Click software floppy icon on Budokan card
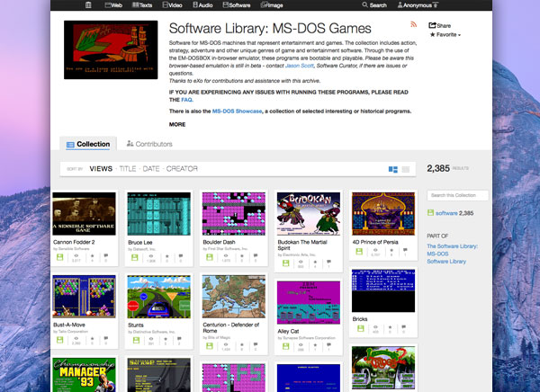The image size is (540, 392). [285, 263]
